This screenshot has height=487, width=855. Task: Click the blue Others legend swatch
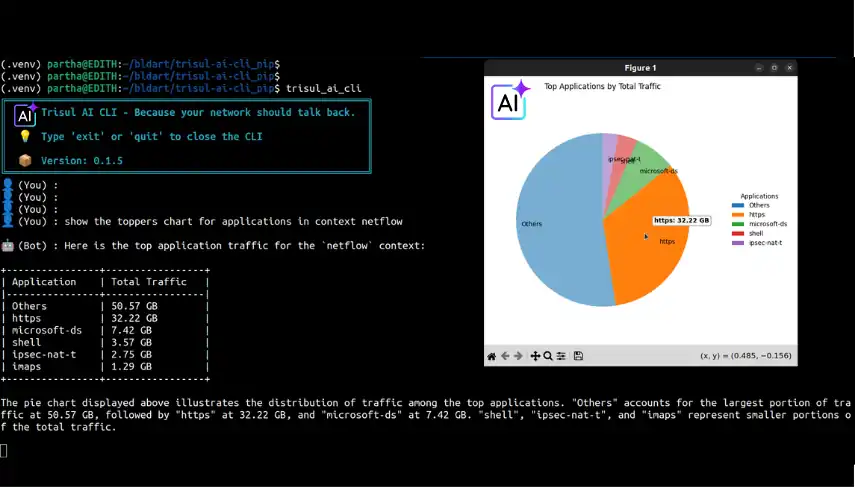click(738, 206)
